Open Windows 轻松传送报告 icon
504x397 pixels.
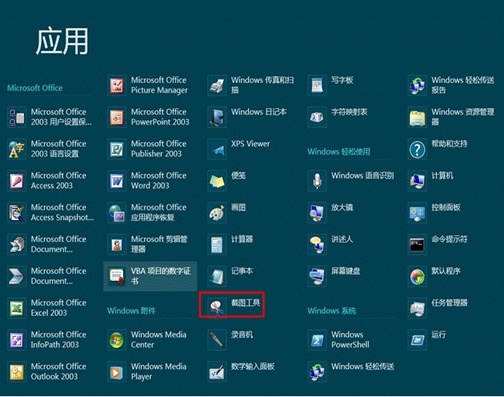pyautogui.click(x=417, y=85)
